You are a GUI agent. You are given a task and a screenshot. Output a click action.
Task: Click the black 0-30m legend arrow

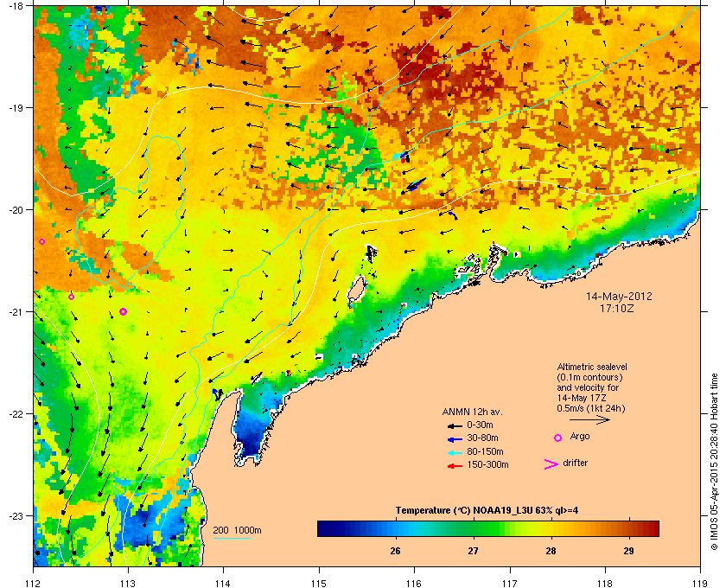pos(455,425)
